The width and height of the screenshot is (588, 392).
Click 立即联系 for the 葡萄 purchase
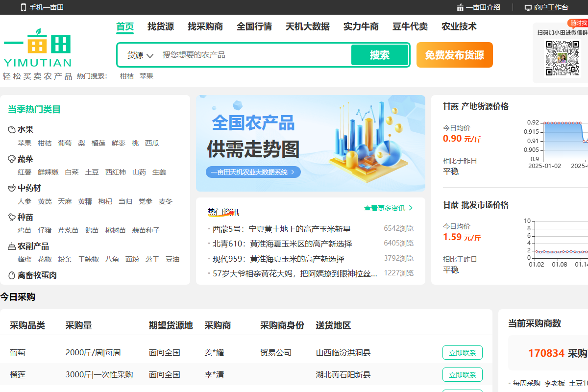[462, 353]
